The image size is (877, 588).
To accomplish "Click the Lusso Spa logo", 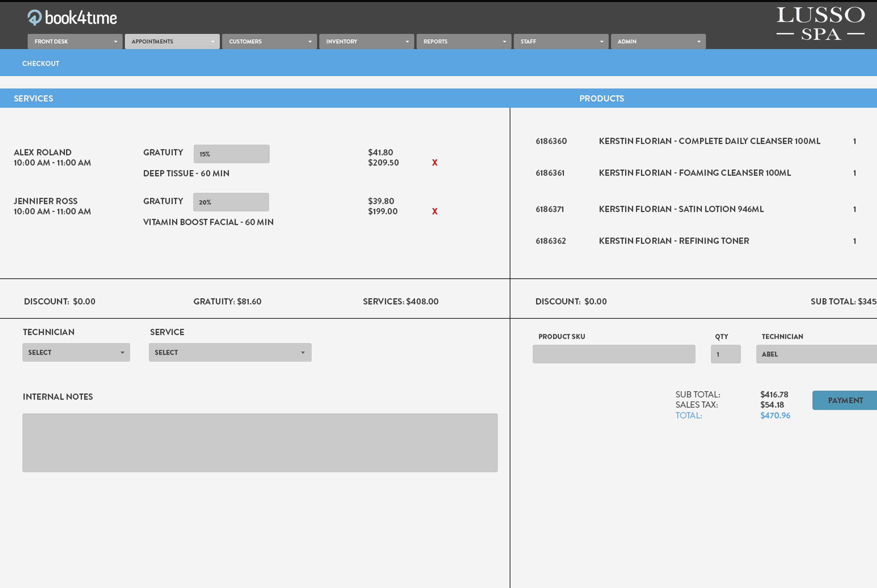I will click(820, 23).
